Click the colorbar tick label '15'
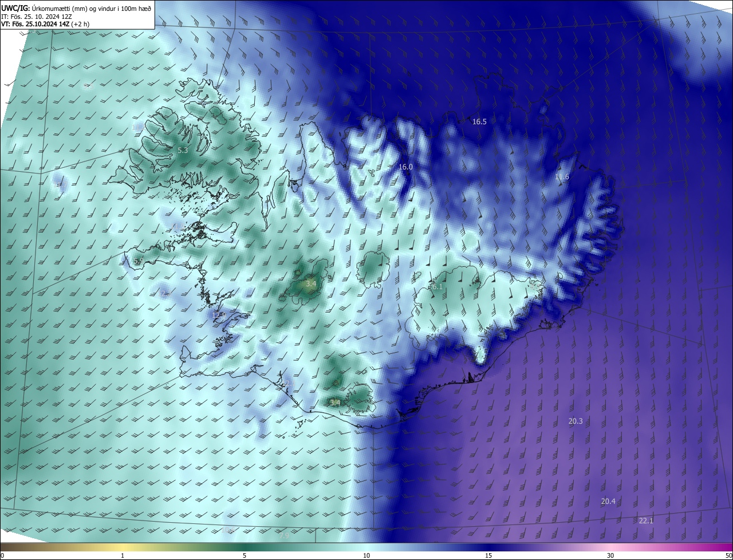733x560 pixels. (488, 555)
